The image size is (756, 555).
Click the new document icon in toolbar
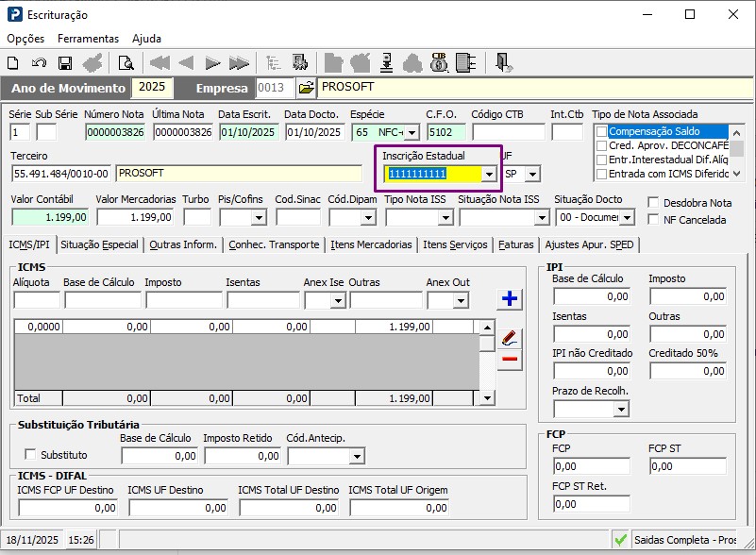[13, 63]
